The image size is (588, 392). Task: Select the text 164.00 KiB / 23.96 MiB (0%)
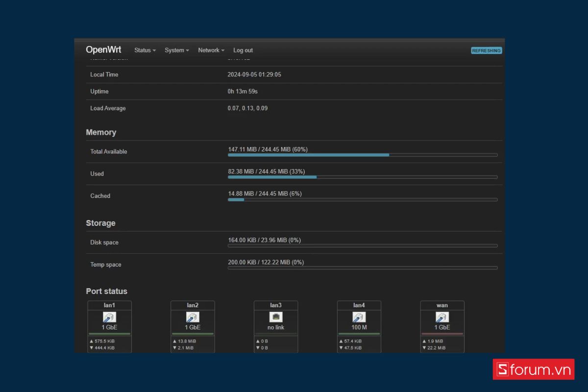[265, 240]
